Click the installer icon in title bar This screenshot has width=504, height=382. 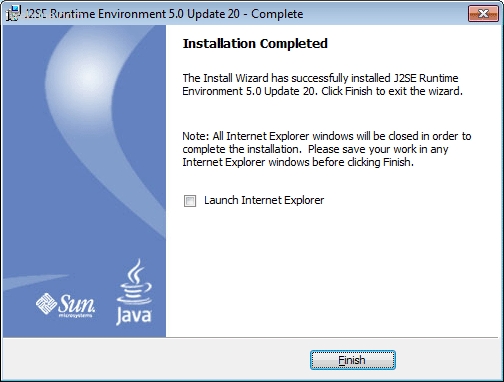coord(14,14)
